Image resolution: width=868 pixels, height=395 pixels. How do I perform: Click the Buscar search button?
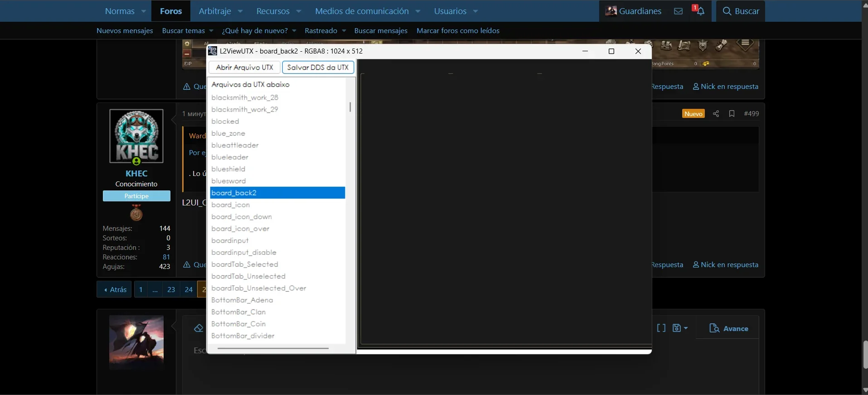coord(741,11)
